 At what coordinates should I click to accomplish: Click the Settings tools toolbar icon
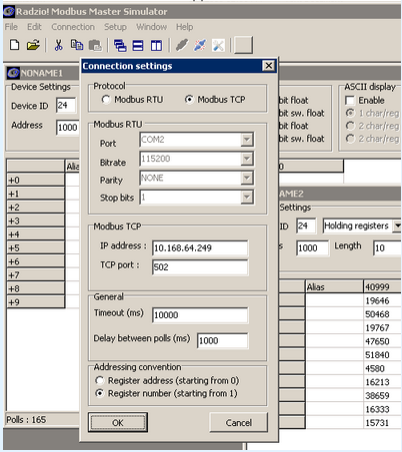(218, 45)
